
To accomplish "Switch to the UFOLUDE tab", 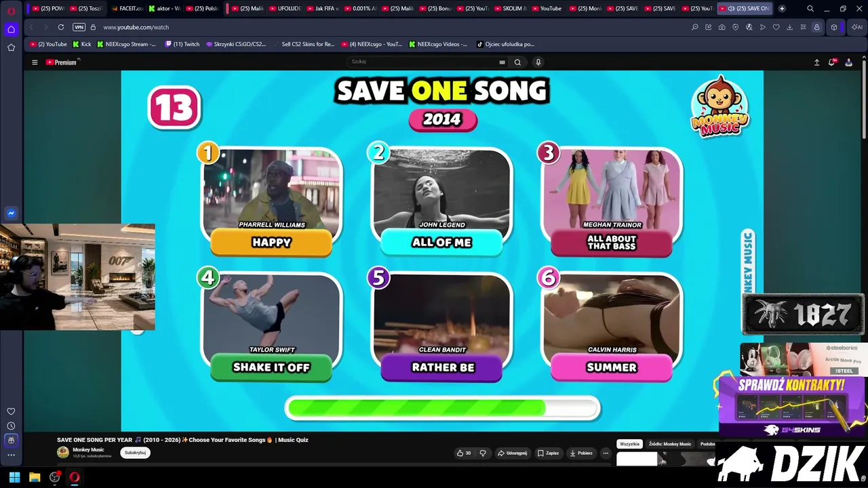I will pos(285,9).
